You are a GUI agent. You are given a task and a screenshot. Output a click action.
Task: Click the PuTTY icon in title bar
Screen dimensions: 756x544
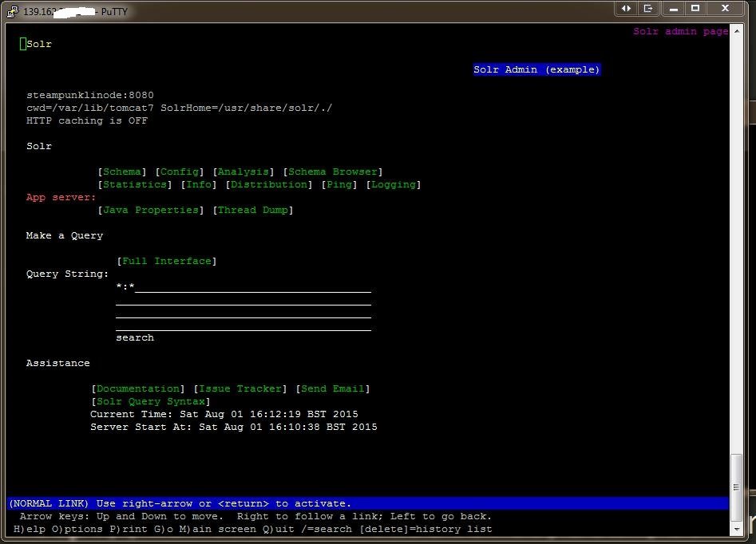(13, 11)
